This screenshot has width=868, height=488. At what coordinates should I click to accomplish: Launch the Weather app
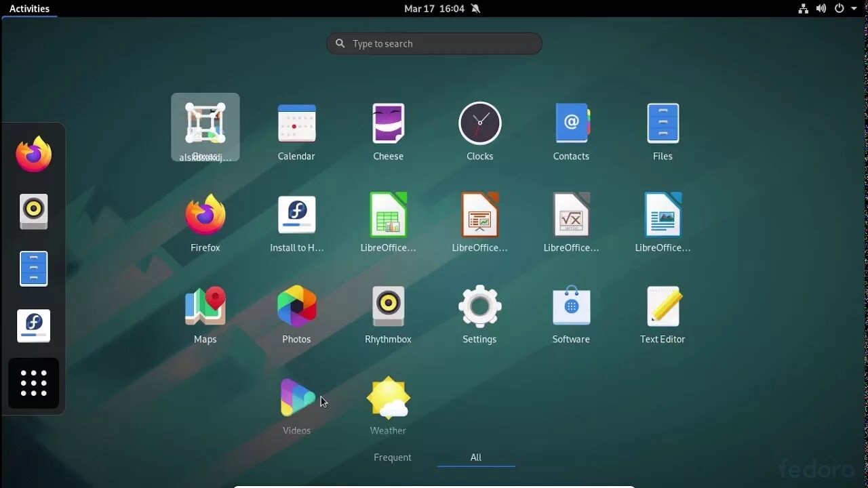click(388, 398)
